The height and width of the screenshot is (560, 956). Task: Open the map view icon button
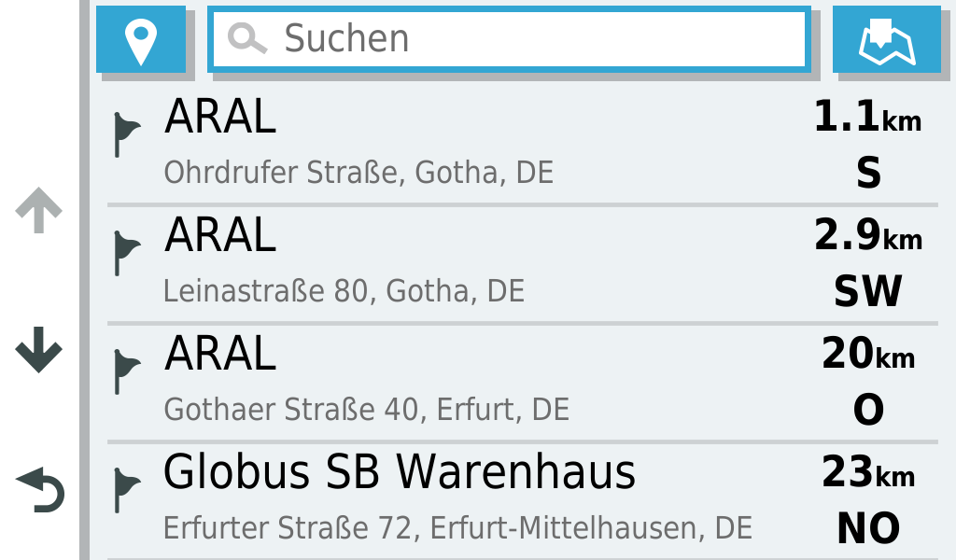click(886, 39)
